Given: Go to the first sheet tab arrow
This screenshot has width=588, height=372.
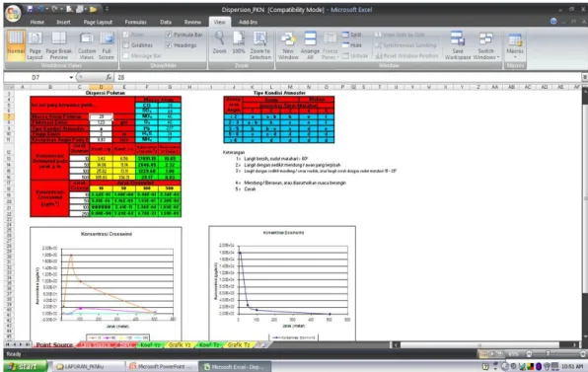Looking at the screenshot, I should click(x=7, y=344).
